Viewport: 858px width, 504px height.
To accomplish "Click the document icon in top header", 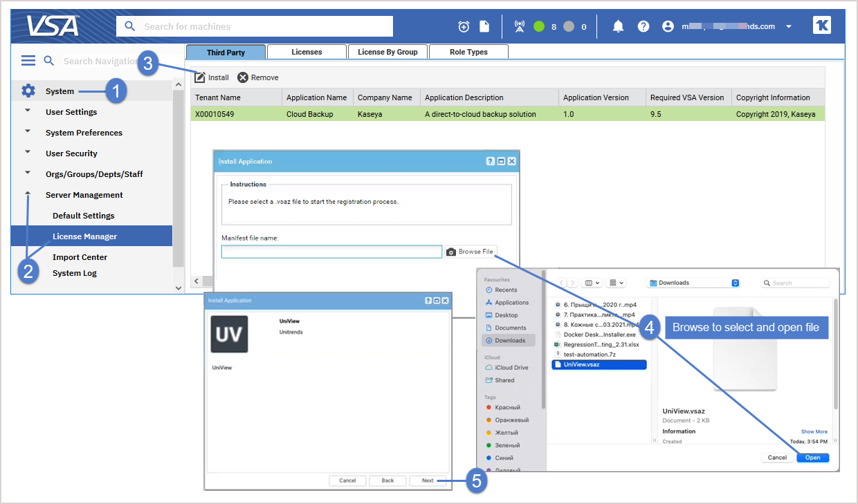I will [484, 26].
